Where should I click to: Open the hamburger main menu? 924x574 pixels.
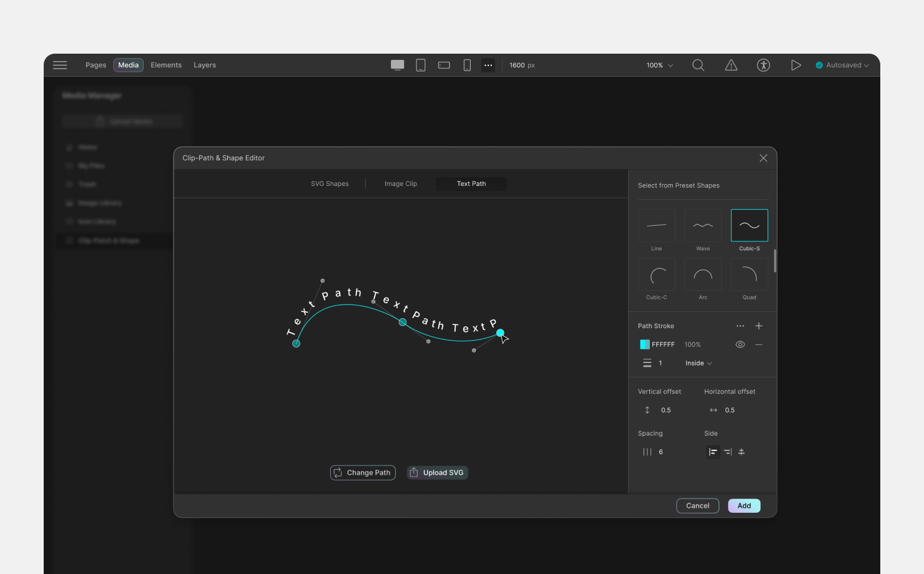coord(60,65)
